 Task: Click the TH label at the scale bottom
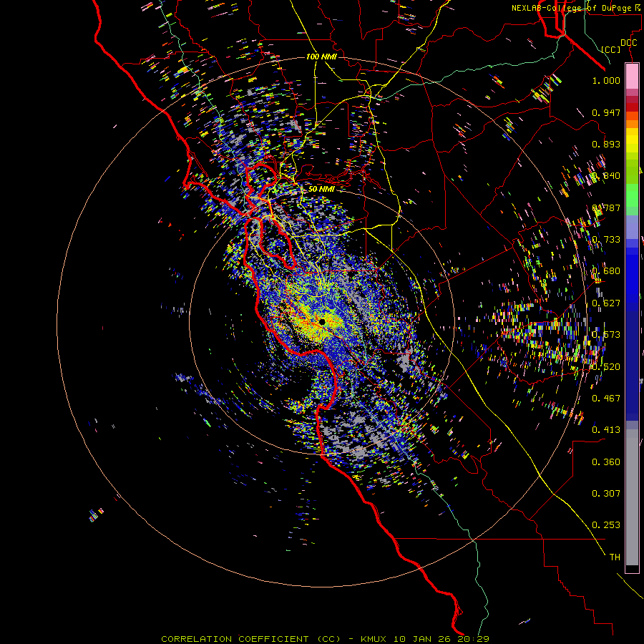pyautogui.click(x=615, y=557)
